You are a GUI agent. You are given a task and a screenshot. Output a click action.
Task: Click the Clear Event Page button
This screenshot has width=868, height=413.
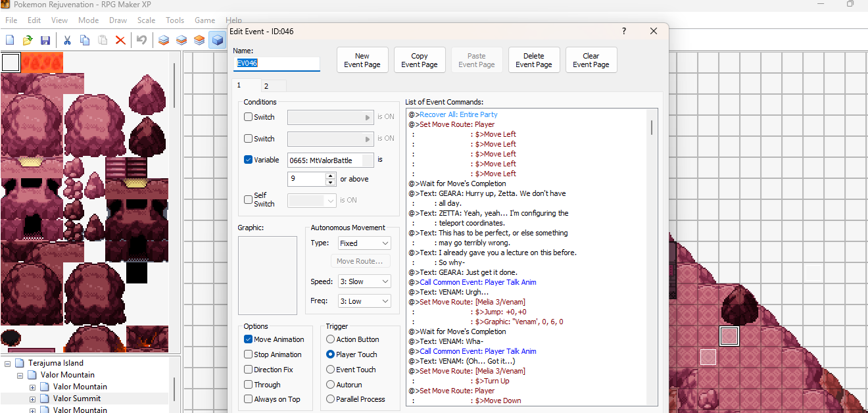[591, 60]
